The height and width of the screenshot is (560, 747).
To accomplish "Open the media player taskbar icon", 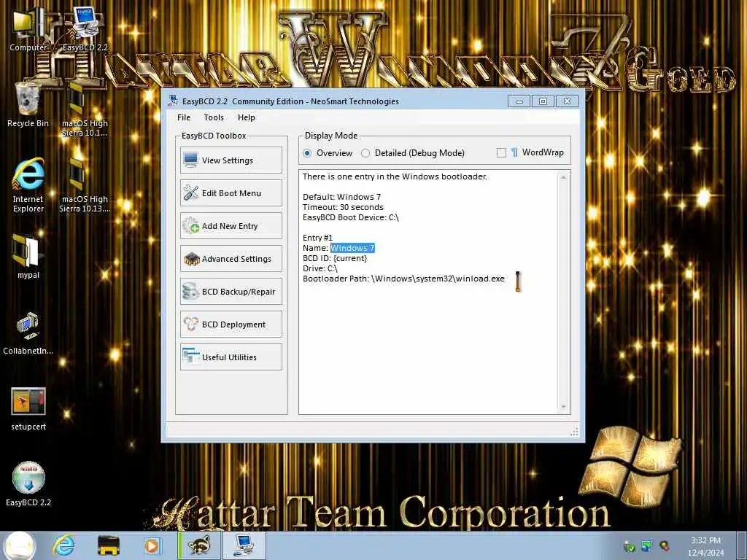I will coord(152,545).
